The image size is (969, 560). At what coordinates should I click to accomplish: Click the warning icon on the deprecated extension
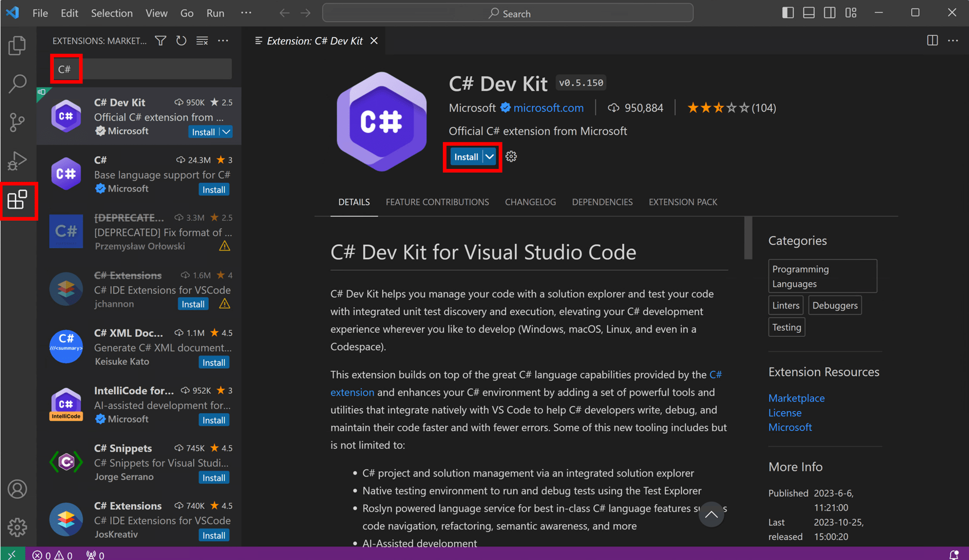[224, 246]
